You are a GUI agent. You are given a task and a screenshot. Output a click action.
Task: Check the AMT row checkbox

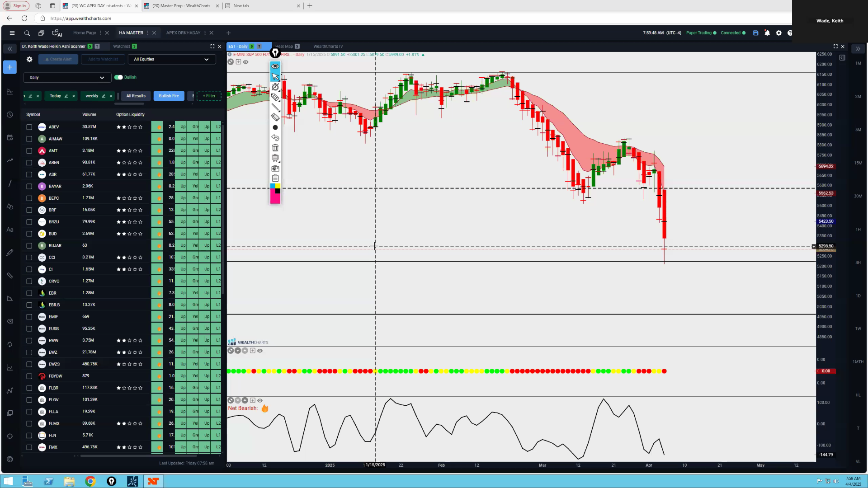pyautogui.click(x=29, y=151)
